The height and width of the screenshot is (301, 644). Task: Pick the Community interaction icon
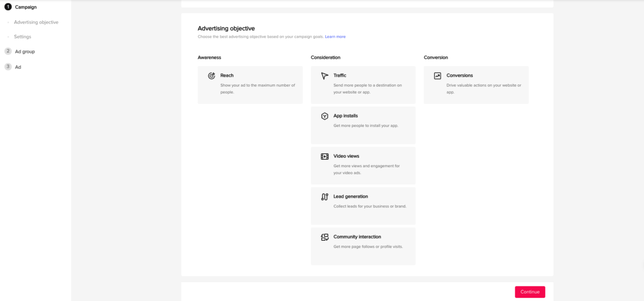pos(325,237)
